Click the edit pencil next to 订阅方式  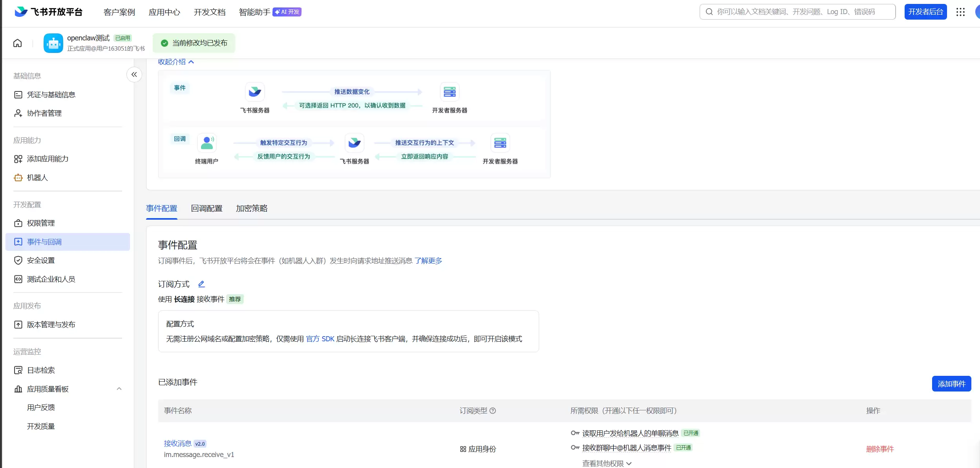[201, 284]
